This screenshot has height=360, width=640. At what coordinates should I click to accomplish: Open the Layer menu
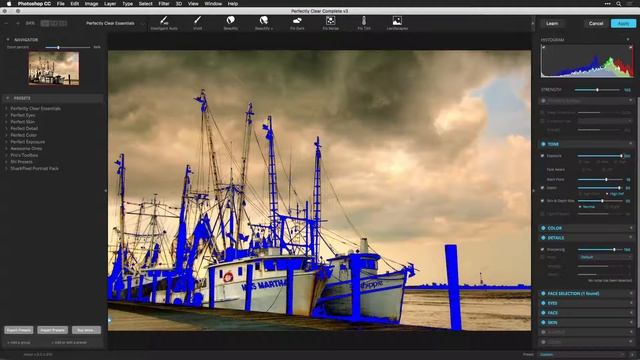click(110, 4)
